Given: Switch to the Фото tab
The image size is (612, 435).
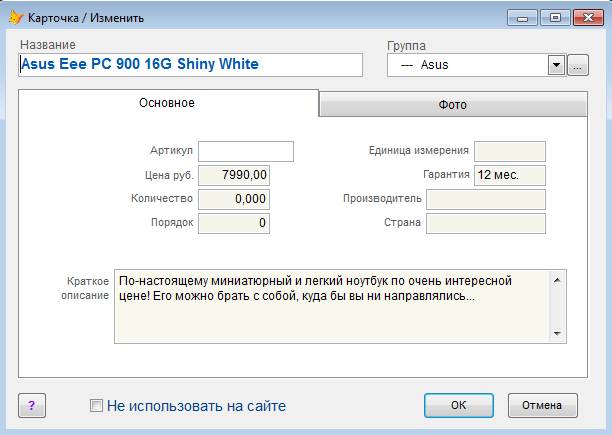Looking at the screenshot, I should pos(453,105).
